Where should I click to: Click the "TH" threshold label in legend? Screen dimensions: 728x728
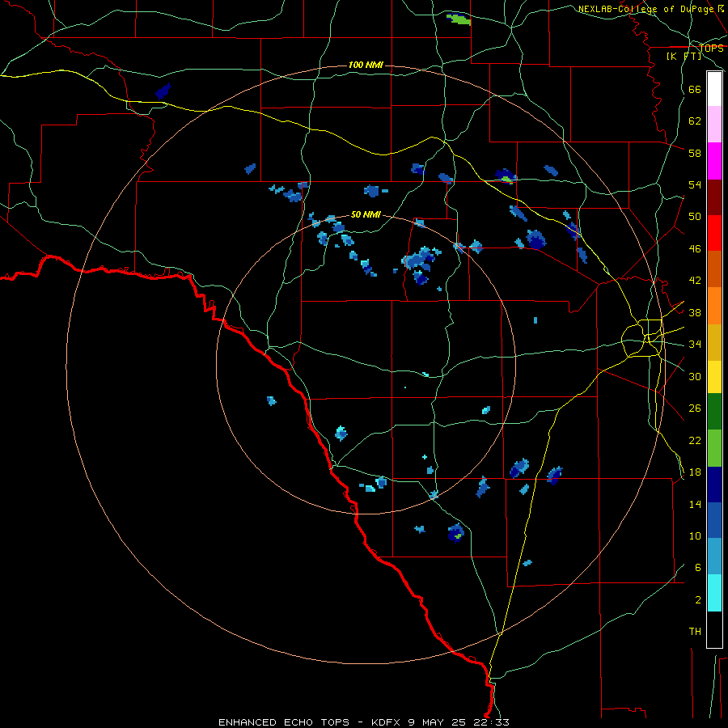tap(695, 632)
